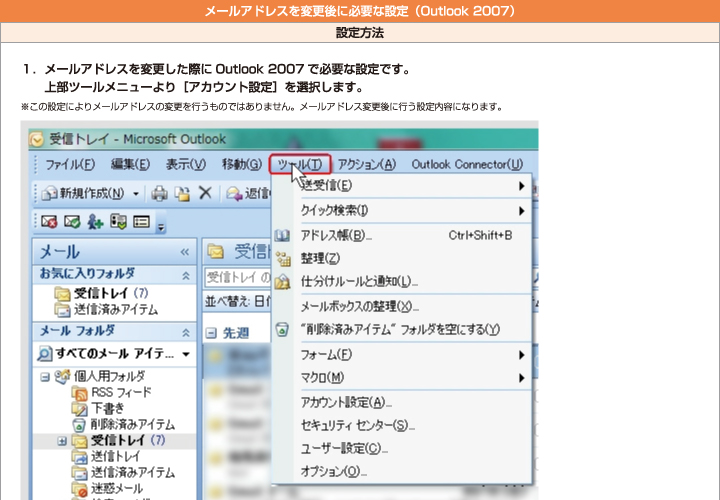Click the 迷惑メール junk folder icon
The height and width of the screenshot is (500, 720).
[79, 489]
